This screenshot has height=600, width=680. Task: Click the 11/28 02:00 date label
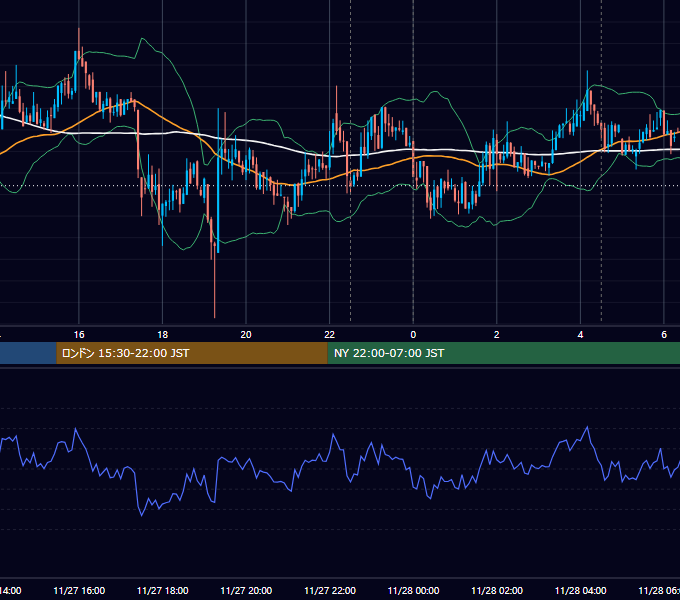497,590
